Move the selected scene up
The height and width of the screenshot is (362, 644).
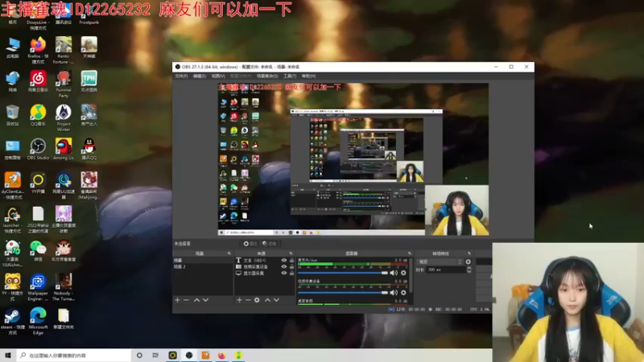(196, 300)
